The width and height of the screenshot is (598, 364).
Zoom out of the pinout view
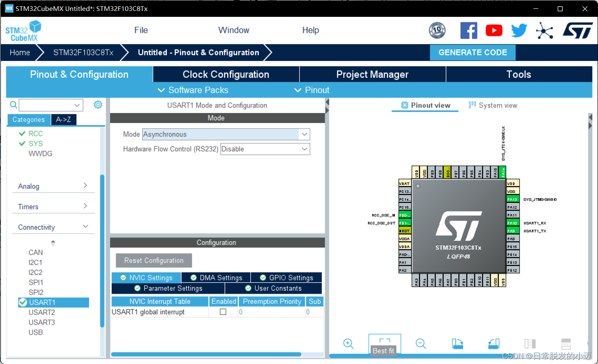coord(421,343)
